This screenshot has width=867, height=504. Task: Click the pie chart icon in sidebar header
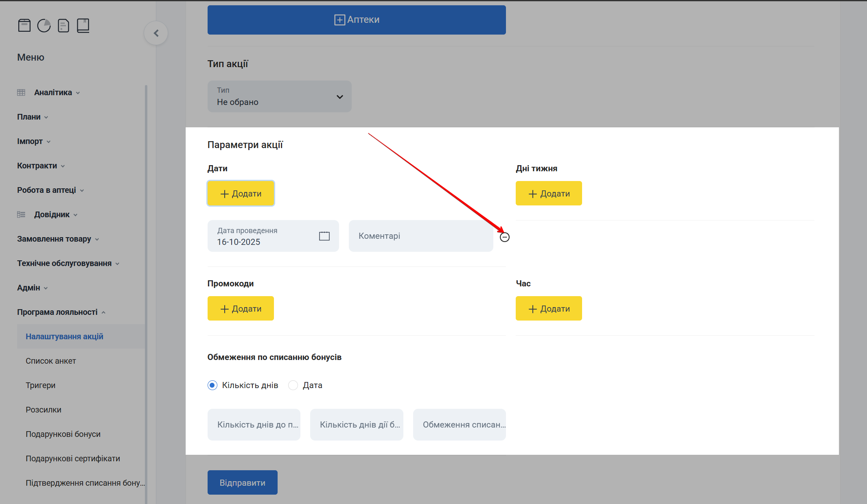pos(44,26)
